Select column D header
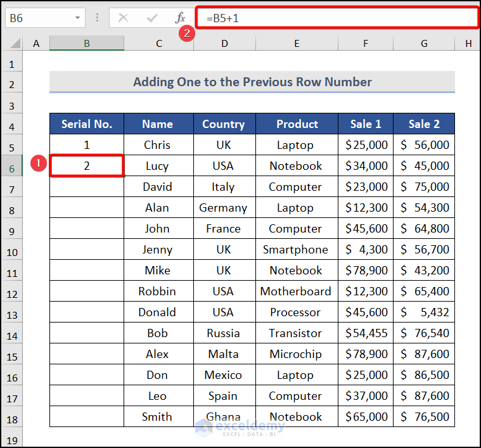481x448 pixels. (x=223, y=43)
